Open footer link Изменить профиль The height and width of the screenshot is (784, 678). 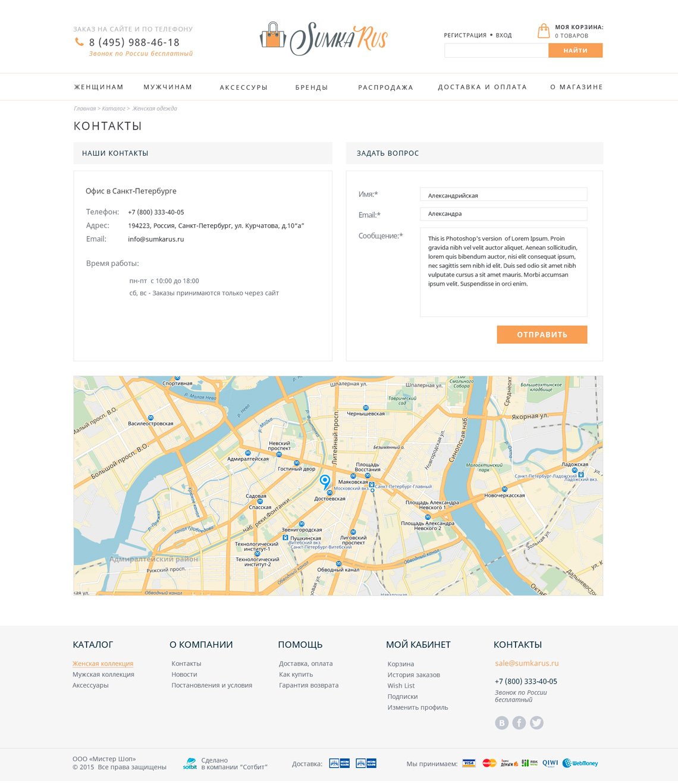tap(418, 707)
